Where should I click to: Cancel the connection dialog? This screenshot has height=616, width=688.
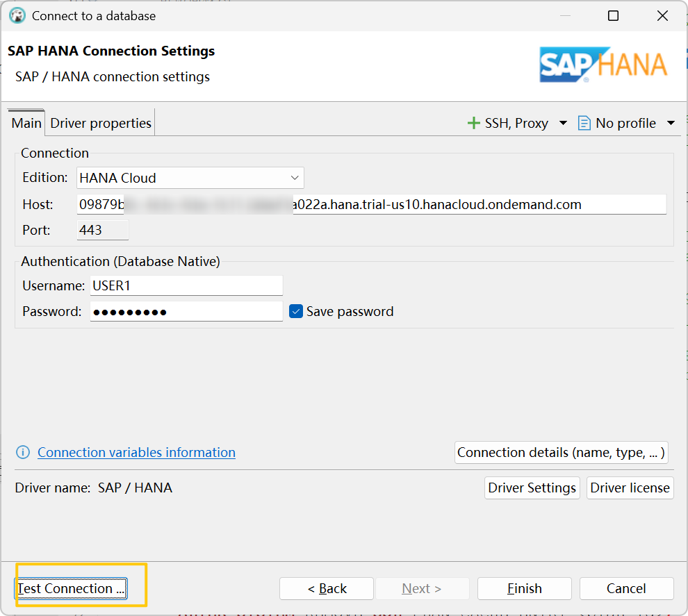click(626, 588)
